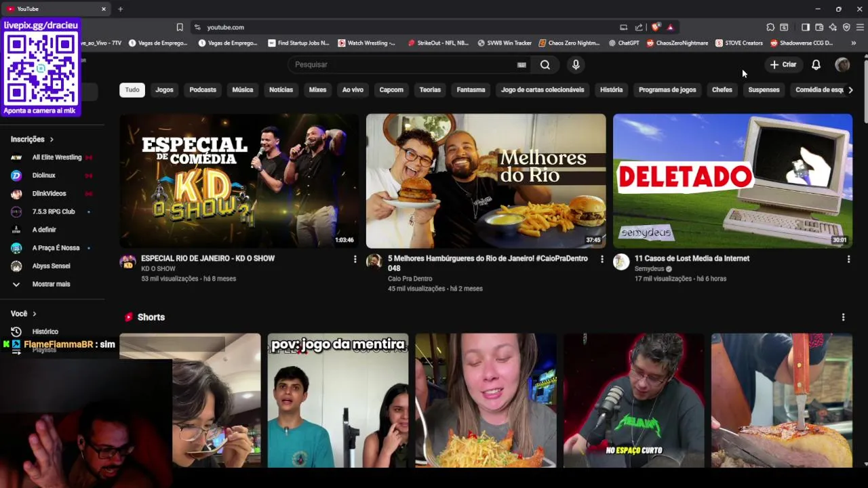Open the Abyss Sensei subscription
This screenshot has width=868, height=488.
pos(51,266)
